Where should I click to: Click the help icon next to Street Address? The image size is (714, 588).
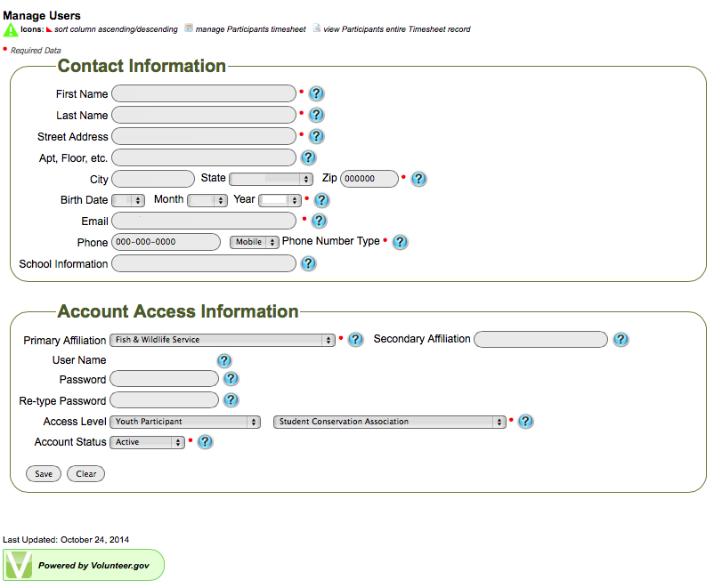pyautogui.click(x=316, y=136)
